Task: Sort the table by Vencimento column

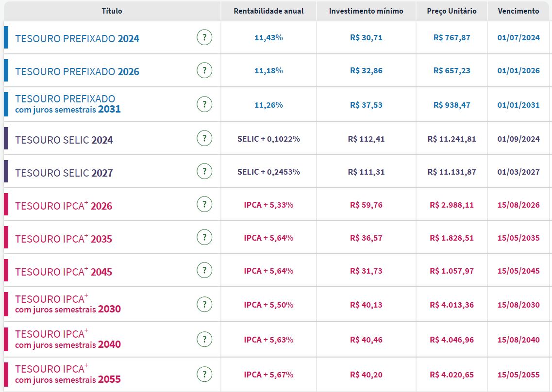Action: 519,11
